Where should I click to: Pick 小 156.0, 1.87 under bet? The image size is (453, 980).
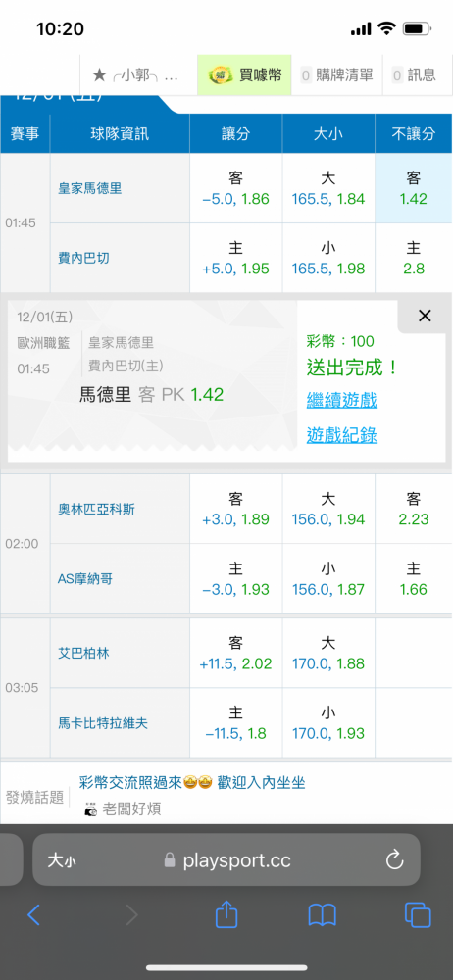click(x=328, y=579)
